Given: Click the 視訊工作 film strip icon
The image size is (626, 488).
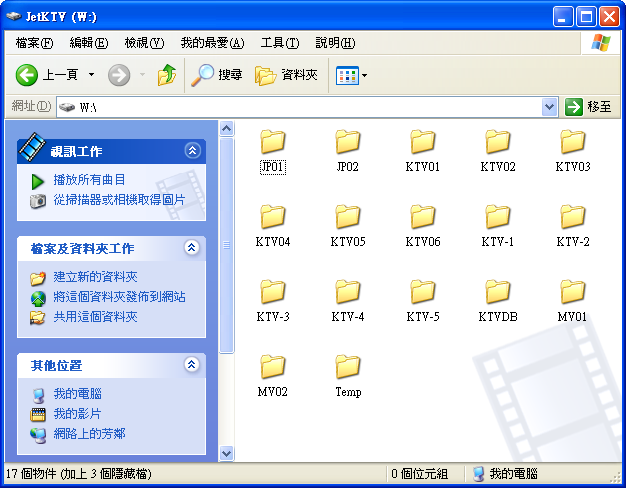Looking at the screenshot, I should (x=32, y=147).
